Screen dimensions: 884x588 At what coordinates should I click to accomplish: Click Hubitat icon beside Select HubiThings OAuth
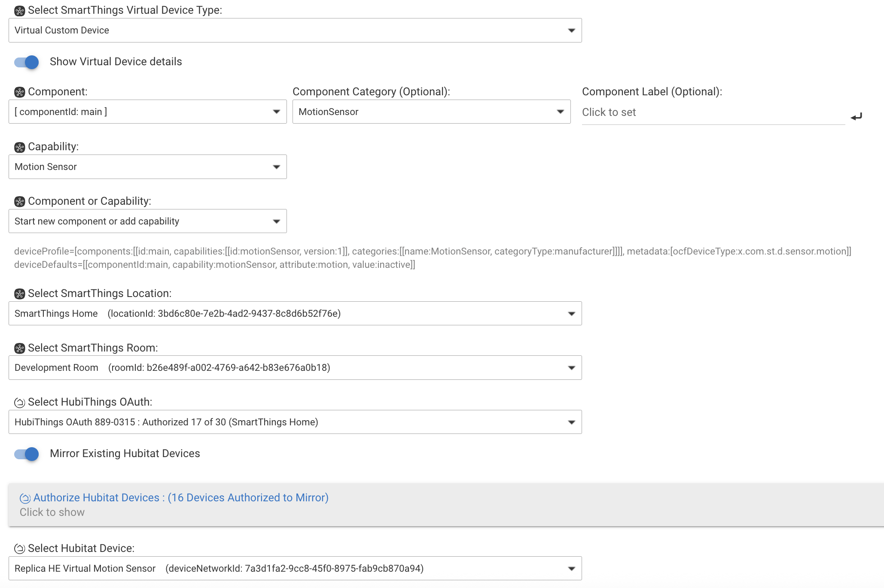(20, 403)
